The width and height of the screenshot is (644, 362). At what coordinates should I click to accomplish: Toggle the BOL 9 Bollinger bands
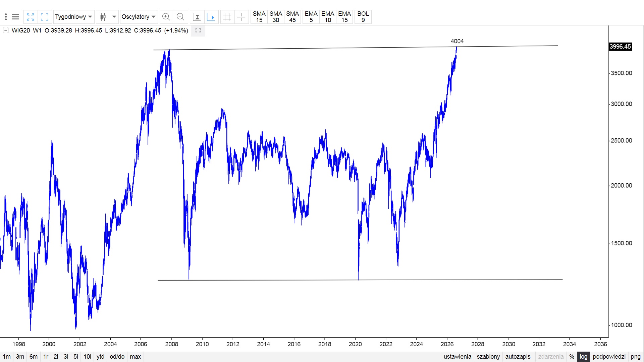click(363, 17)
